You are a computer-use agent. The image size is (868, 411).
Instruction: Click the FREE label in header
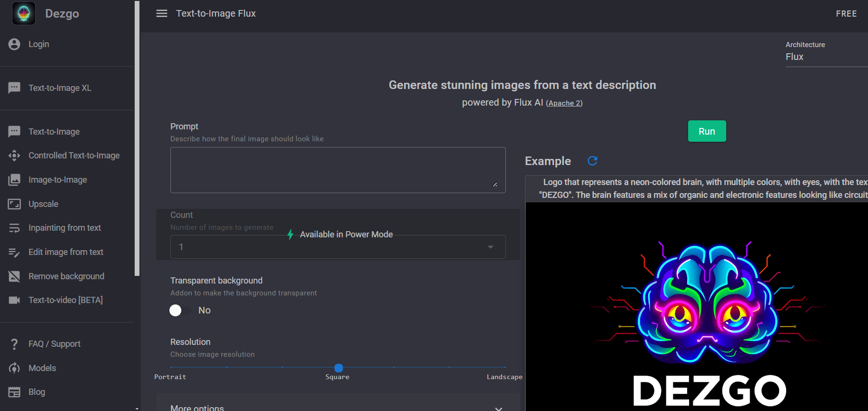[x=846, y=14]
